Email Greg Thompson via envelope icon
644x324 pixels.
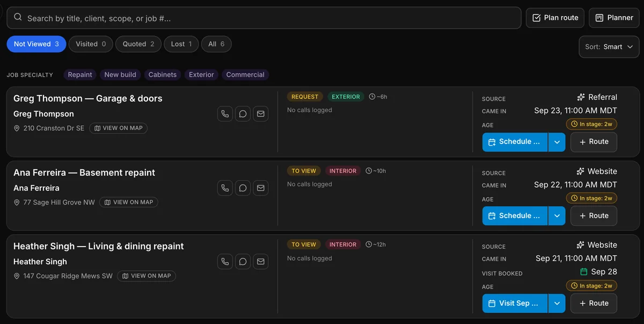[x=260, y=114]
